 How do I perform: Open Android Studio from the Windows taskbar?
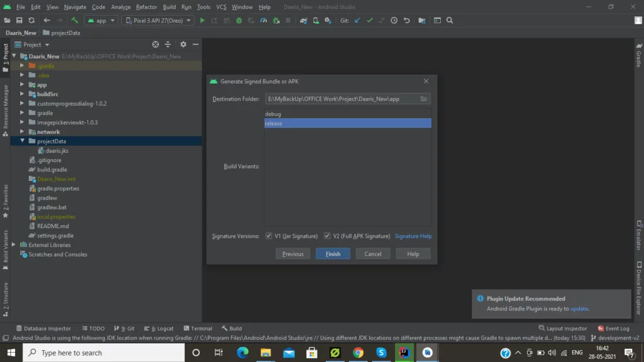pyautogui.click(x=428, y=352)
